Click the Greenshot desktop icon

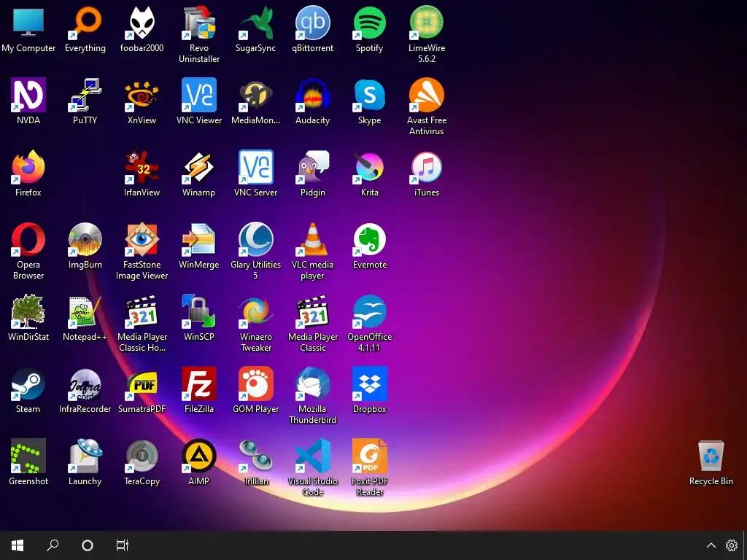tap(28, 456)
